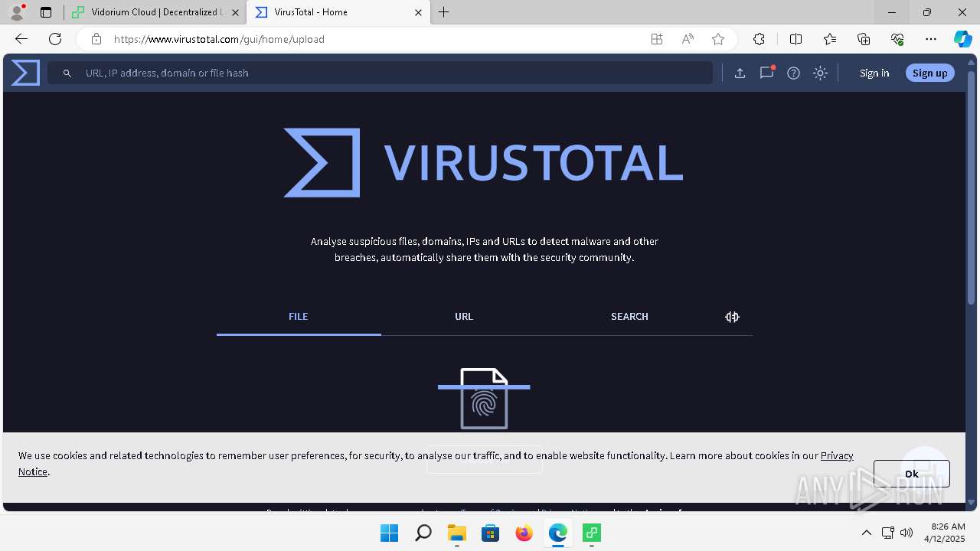The width and height of the screenshot is (980, 551).
Task: Open Edge settings and more menu
Action: point(931,39)
